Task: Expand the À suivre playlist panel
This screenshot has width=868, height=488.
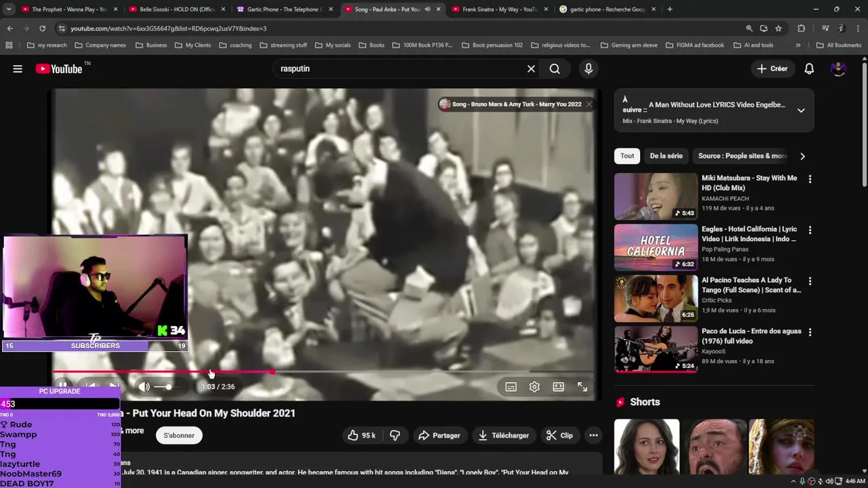Action: tap(801, 110)
